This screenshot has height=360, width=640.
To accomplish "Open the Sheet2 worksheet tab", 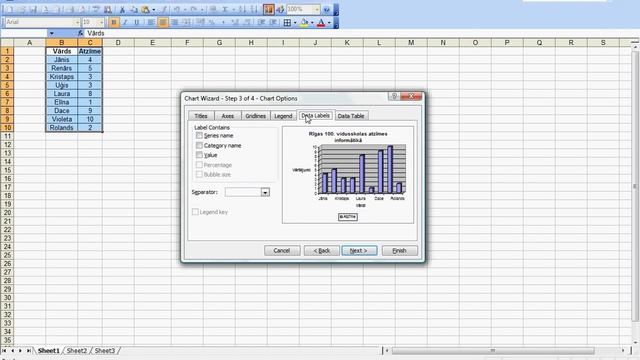I will (x=76, y=351).
